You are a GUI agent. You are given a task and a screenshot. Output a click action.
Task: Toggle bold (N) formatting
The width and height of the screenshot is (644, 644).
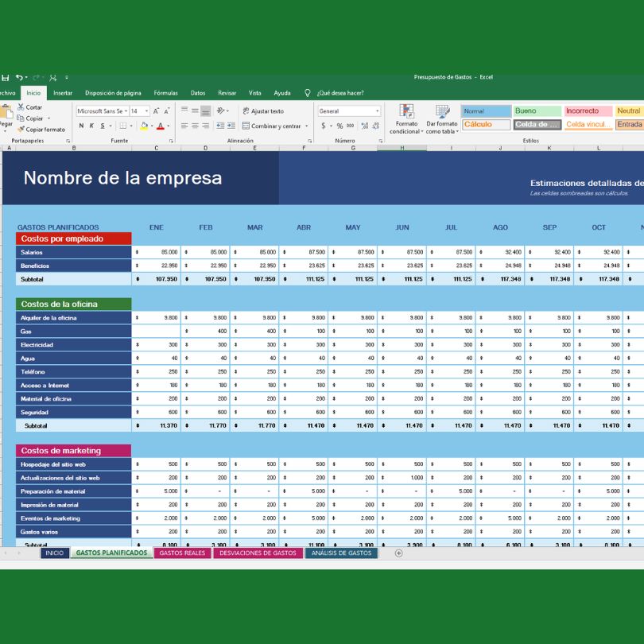[x=81, y=126]
